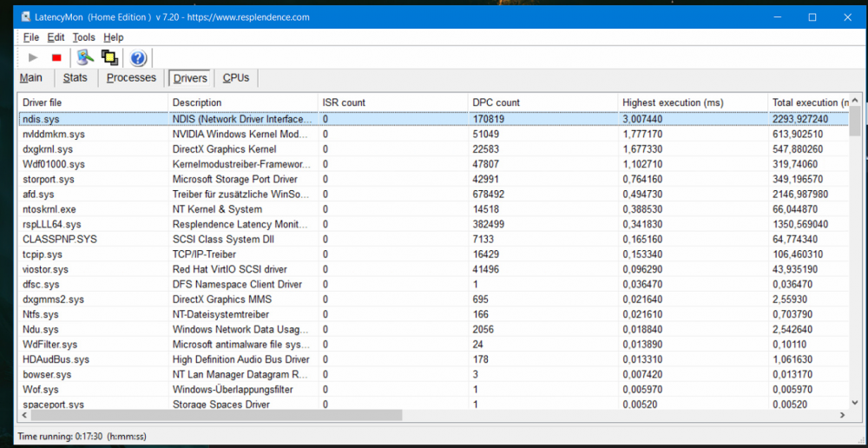This screenshot has width=868, height=448.
Task: Select the afd.sys row
Action: (433, 194)
